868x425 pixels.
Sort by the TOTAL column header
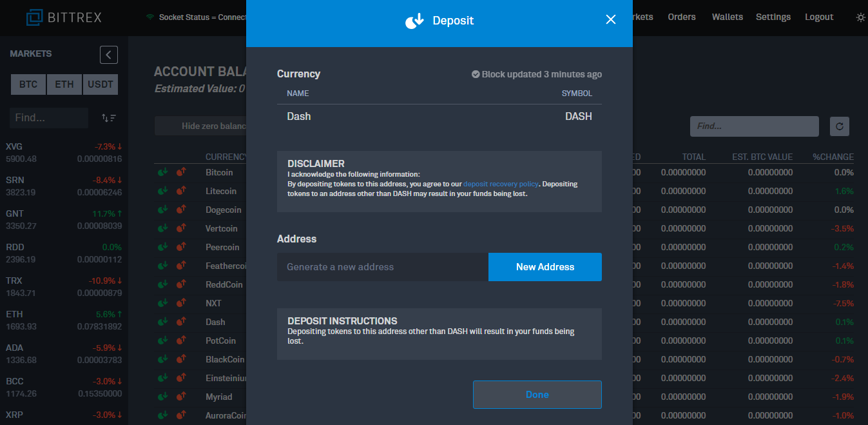click(694, 157)
